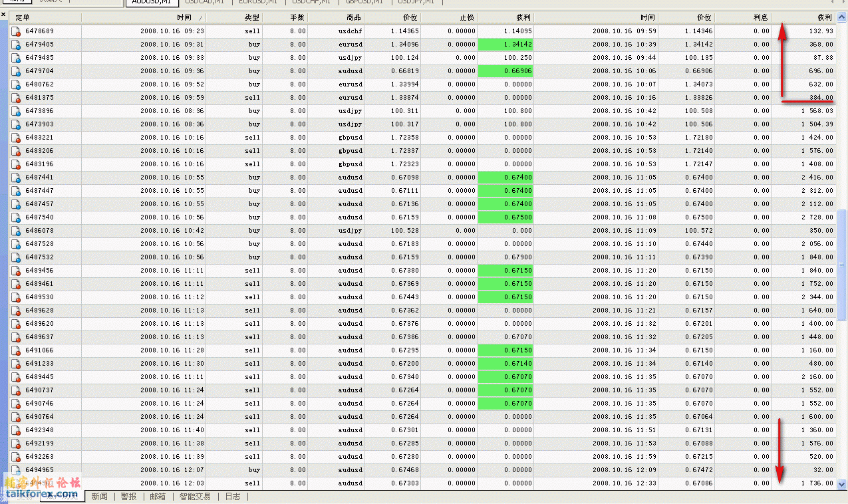Click the buy icon next to order 6487540

tap(16, 217)
